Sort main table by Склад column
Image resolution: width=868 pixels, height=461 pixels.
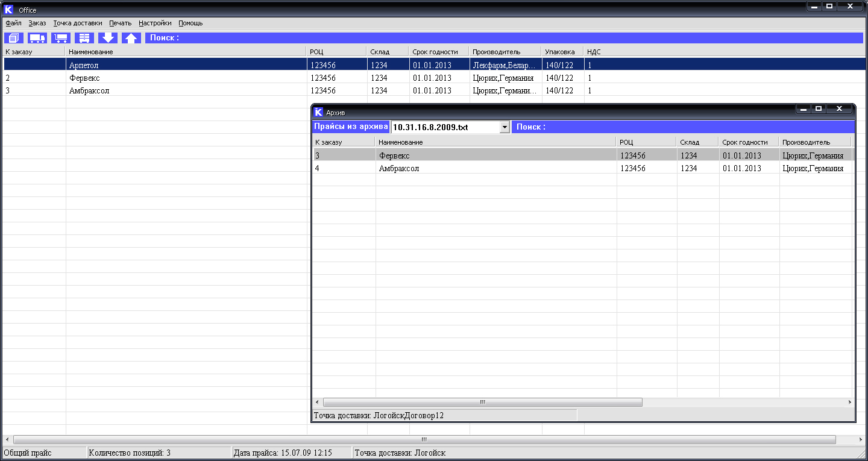click(x=388, y=52)
